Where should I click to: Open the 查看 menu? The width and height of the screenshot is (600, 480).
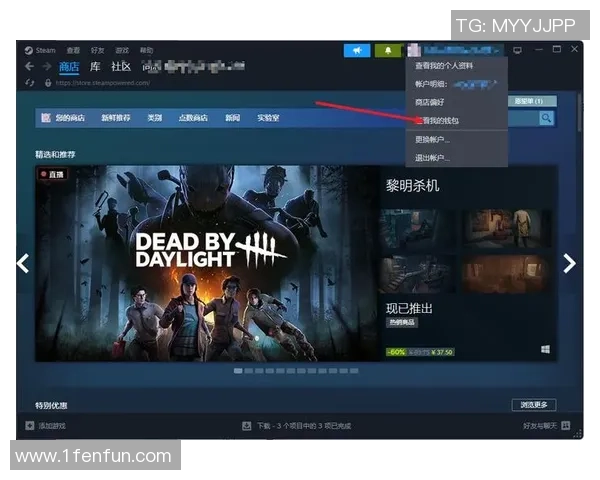(x=73, y=51)
